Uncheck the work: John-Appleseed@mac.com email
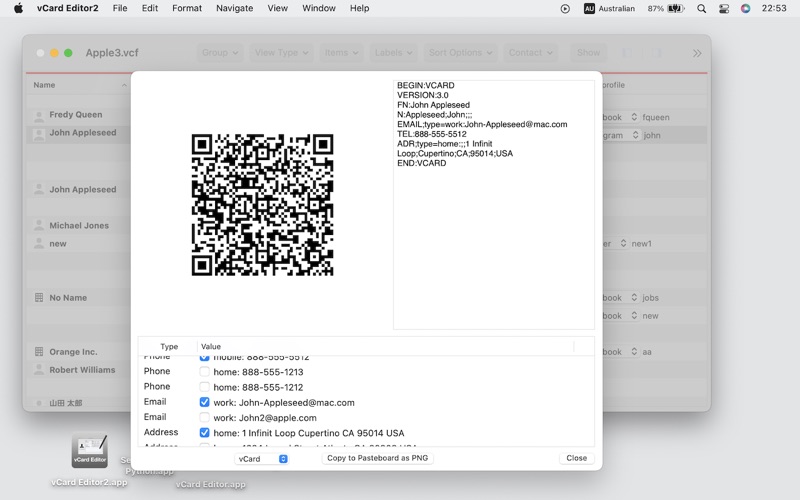Image resolution: width=800 pixels, height=500 pixels. coord(204,402)
